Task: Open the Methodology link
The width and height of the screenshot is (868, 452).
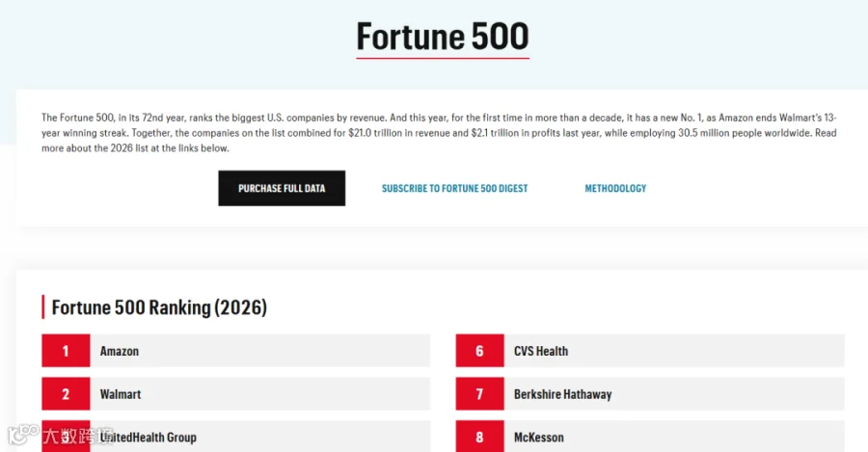Action: click(x=615, y=188)
